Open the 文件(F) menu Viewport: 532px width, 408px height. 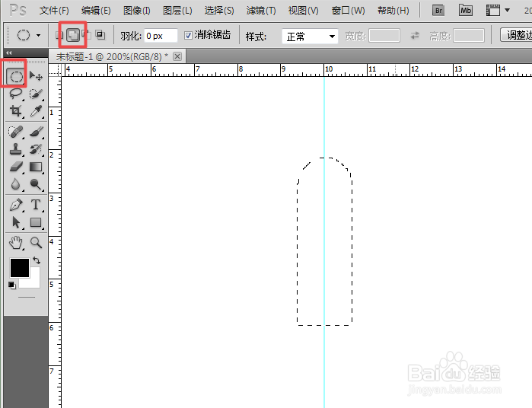[54, 11]
